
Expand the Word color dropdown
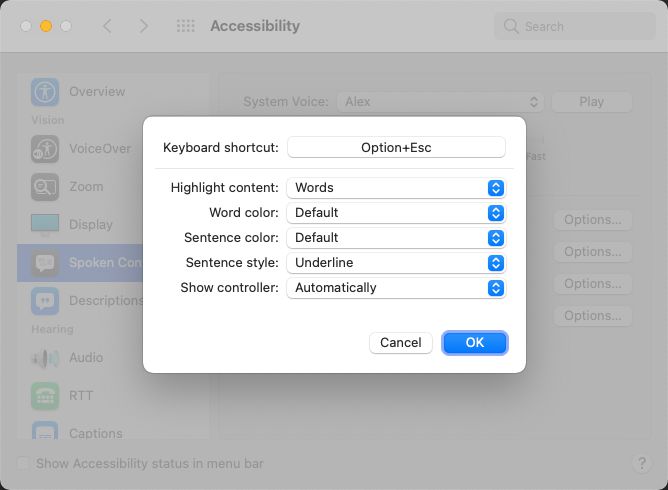[x=396, y=212]
